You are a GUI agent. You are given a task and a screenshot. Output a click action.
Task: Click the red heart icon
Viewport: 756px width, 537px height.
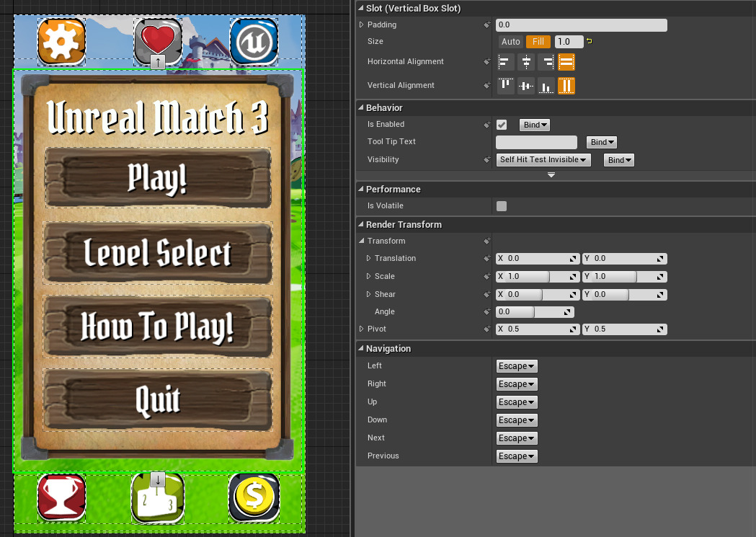pos(158,40)
